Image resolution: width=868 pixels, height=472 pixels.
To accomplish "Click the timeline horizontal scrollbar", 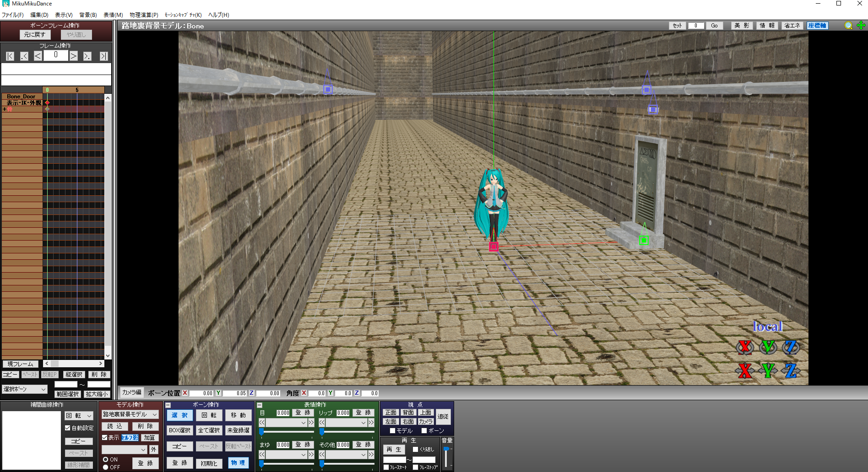I will (x=74, y=364).
